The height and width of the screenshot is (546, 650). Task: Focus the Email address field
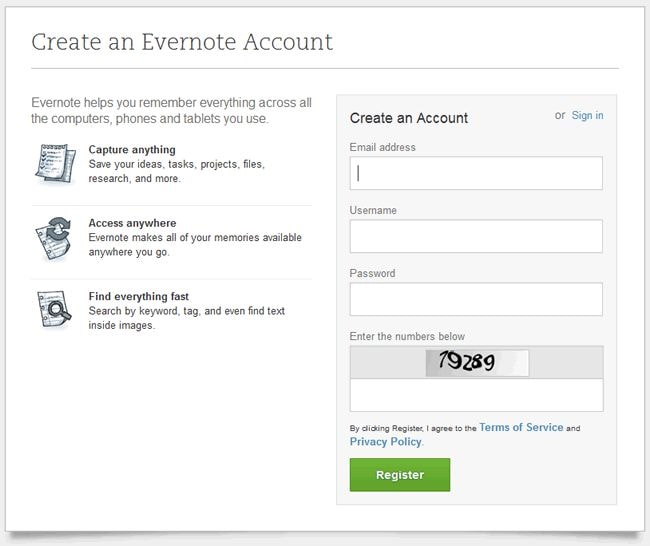(476, 173)
